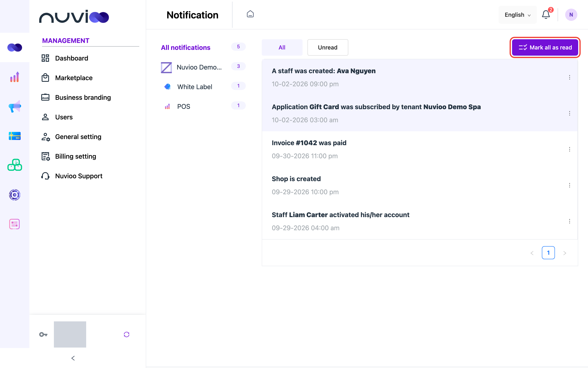Open the N user avatar menu
This screenshot has width=588, height=368.
[571, 15]
